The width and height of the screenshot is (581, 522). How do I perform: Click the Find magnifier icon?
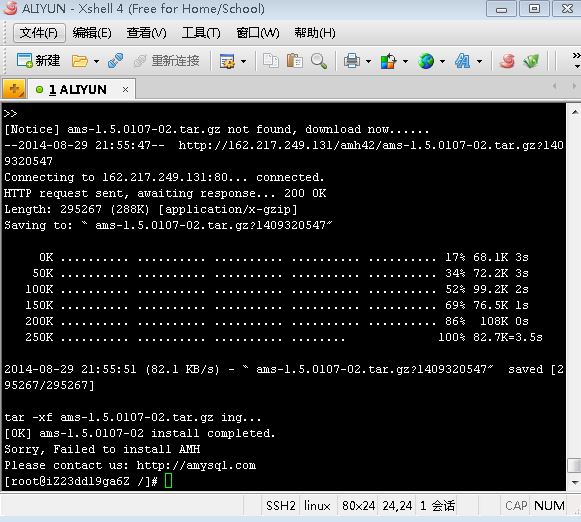tap(319, 61)
